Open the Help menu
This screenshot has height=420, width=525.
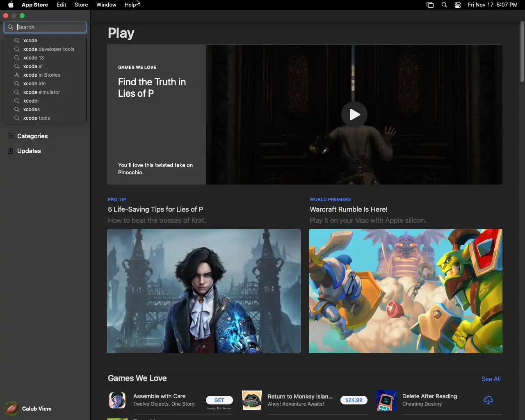[130, 5]
